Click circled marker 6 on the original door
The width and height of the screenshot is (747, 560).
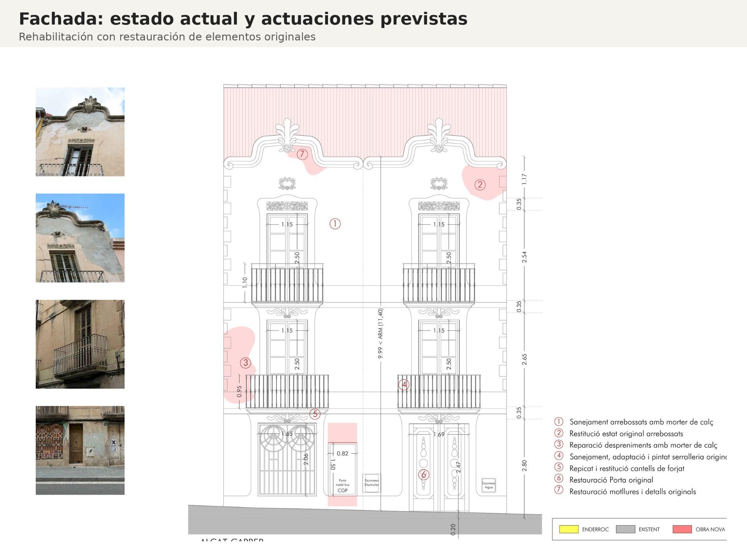[424, 475]
